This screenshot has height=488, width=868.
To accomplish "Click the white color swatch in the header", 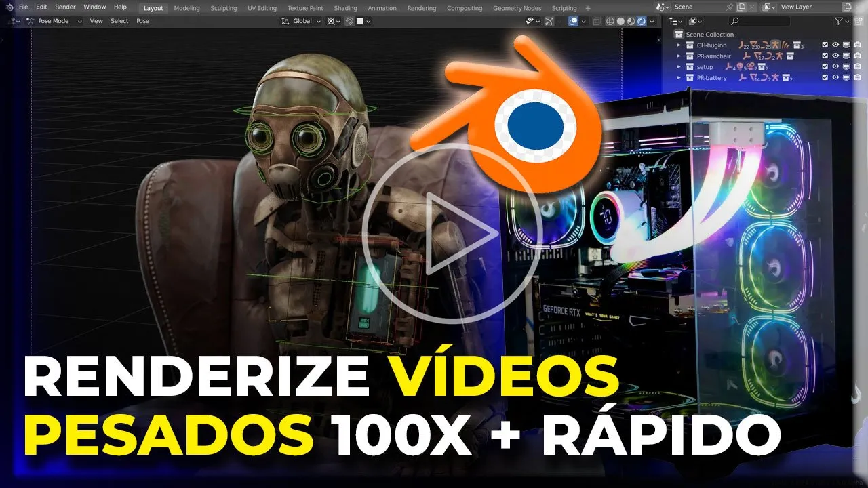I will click(360, 21).
